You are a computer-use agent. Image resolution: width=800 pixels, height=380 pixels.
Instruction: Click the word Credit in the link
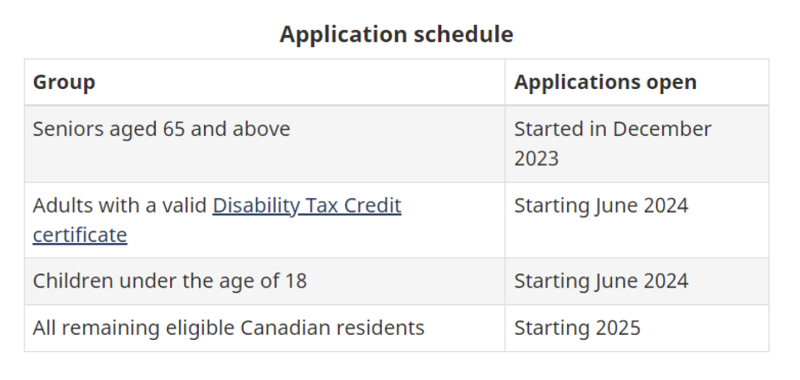tap(372, 206)
